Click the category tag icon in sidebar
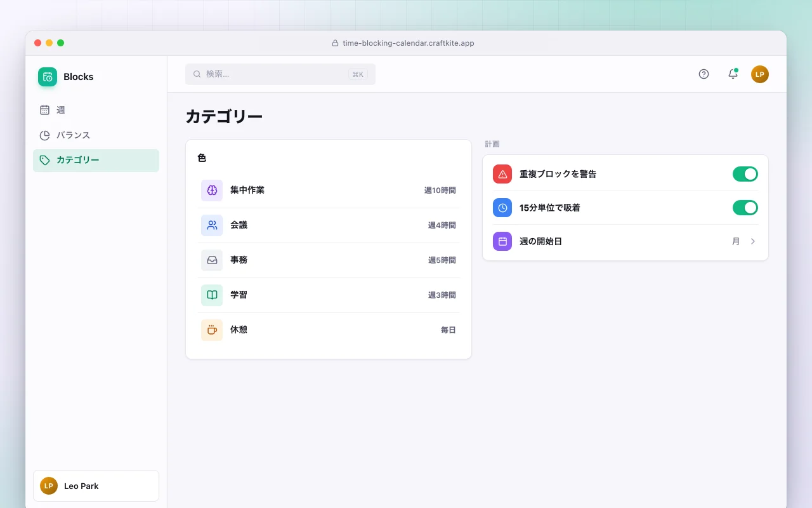Image resolution: width=812 pixels, height=508 pixels. (x=44, y=160)
